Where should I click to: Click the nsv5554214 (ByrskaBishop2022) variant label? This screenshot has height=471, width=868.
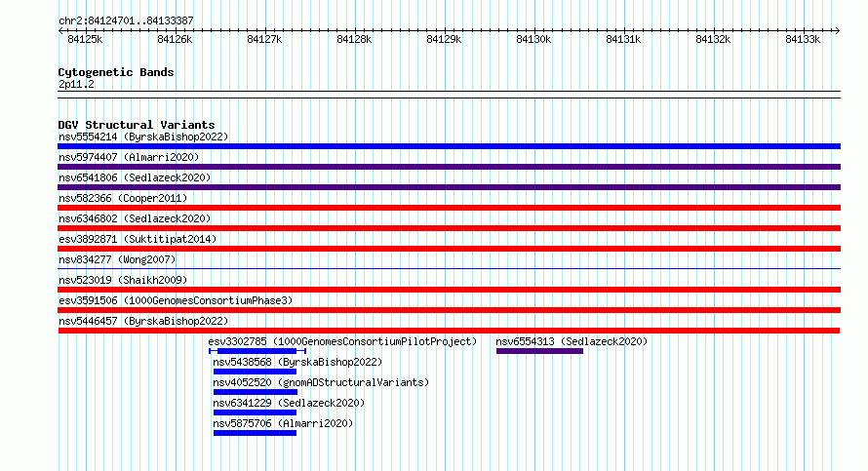(143, 137)
